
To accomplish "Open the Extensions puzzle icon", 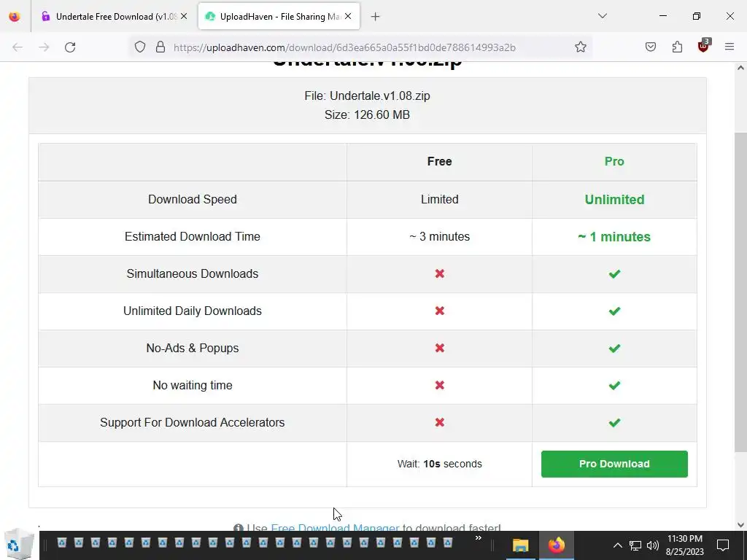I will point(677,47).
